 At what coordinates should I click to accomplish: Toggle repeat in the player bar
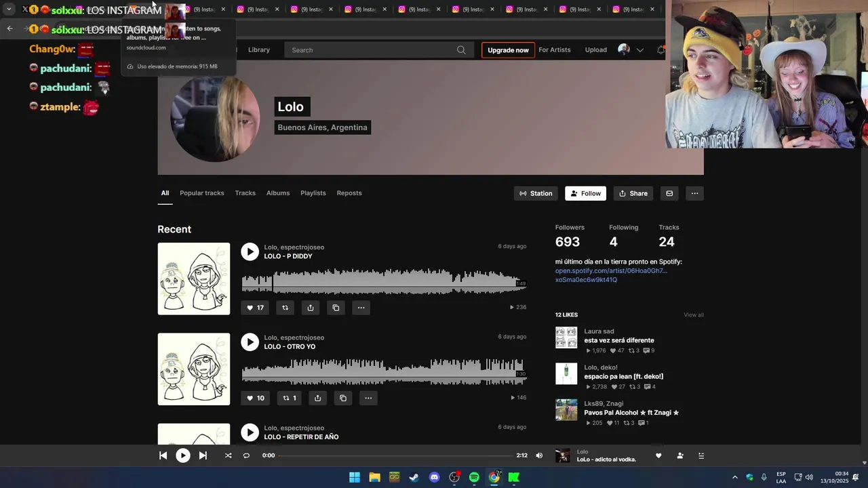[246, 455]
